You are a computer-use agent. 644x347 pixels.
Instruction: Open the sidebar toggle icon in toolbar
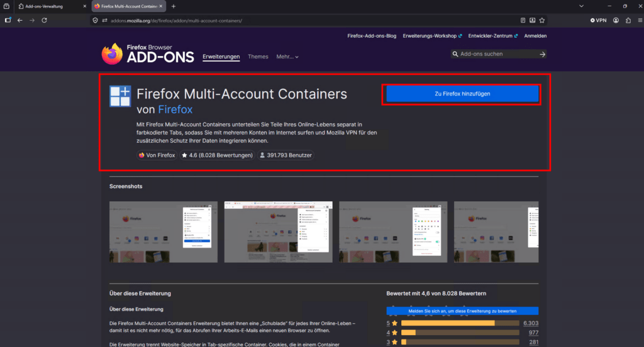pos(8,20)
